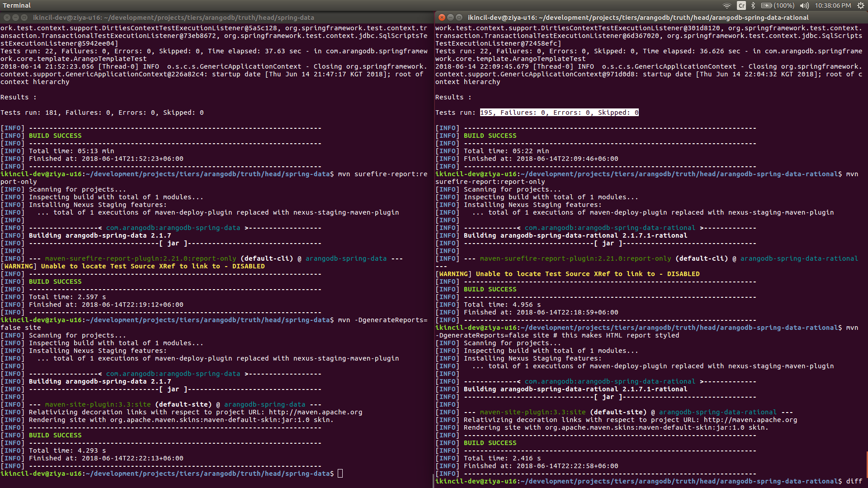
Task: Click 'Finished at: 2018-06-14T22:18:59+06:00' line
Action: point(541,312)
